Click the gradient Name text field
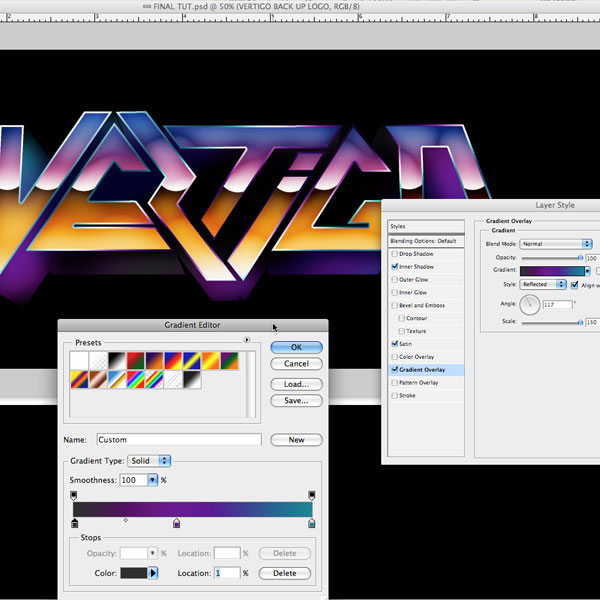The image size is (600, 600). (178, 440)
